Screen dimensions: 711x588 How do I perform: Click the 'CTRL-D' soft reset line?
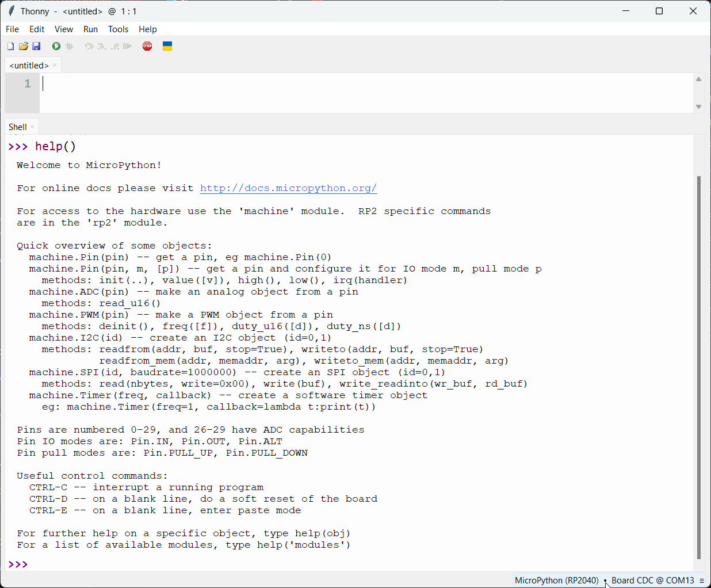pyautogui.click(x=204, y=499)
